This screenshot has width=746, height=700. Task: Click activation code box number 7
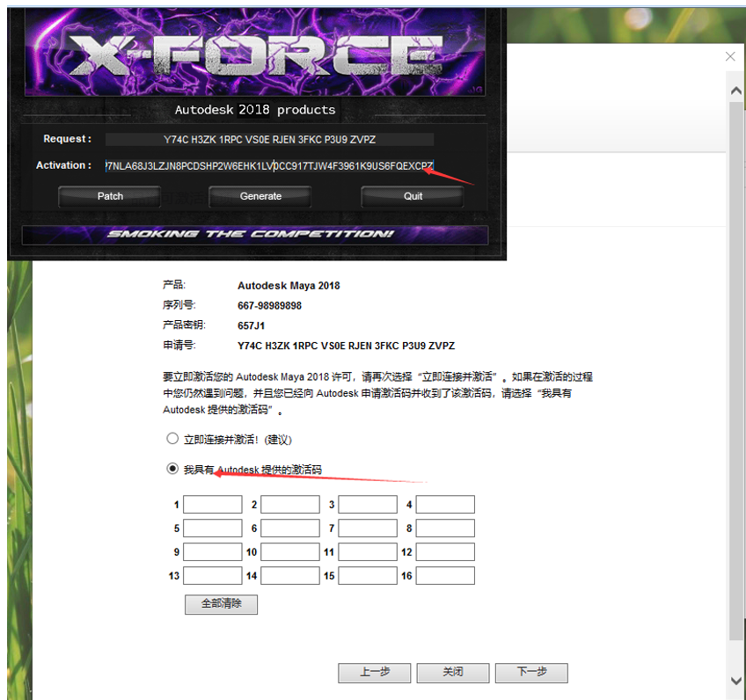[368, 529]
